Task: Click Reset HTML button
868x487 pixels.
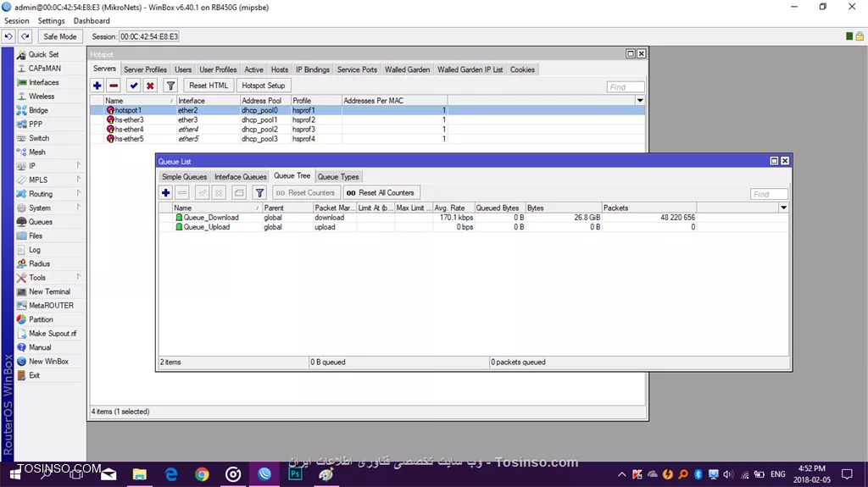Action: 209,86
